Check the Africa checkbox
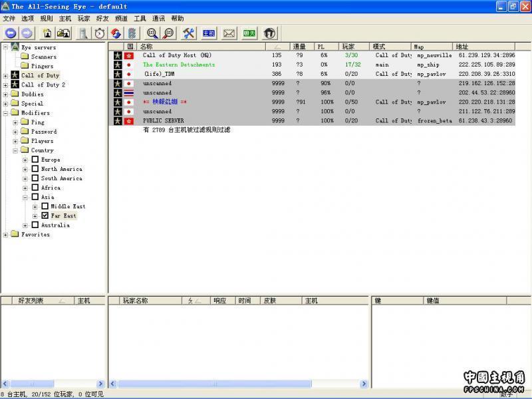Image resolution: width=532 pixels, height=399 pixels. point(35,188)
